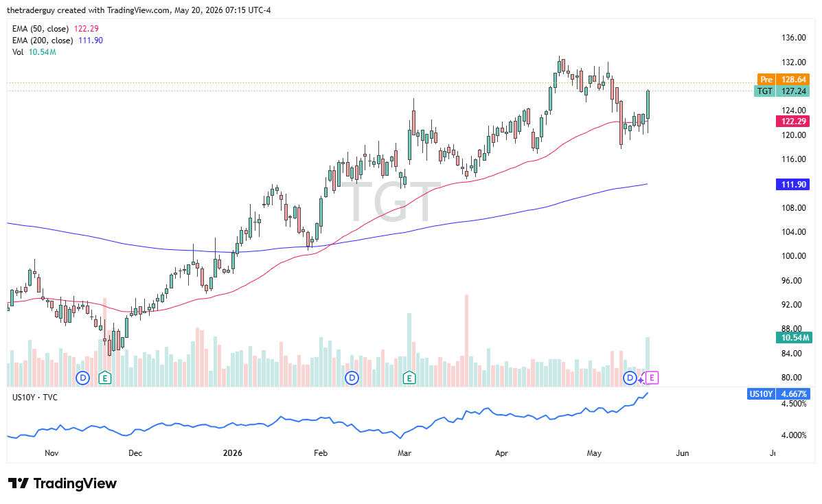Viewport: 822px width, 504px height.
Task: Click the latest green candlestick near 127.24
Action: 648,105
